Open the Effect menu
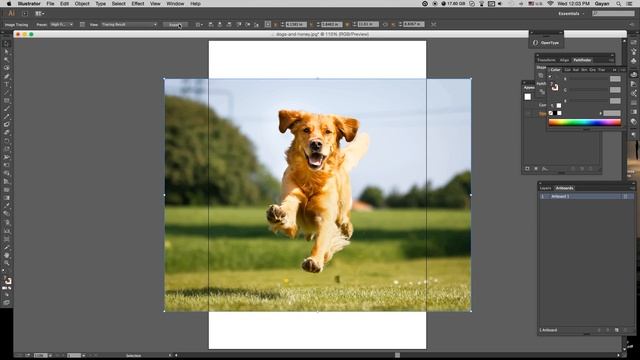 tap(138, 4)
